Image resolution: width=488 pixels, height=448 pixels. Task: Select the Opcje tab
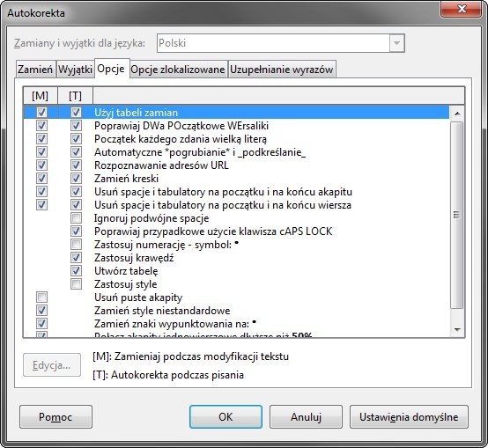pyautogui.click(x=111, y=69)
